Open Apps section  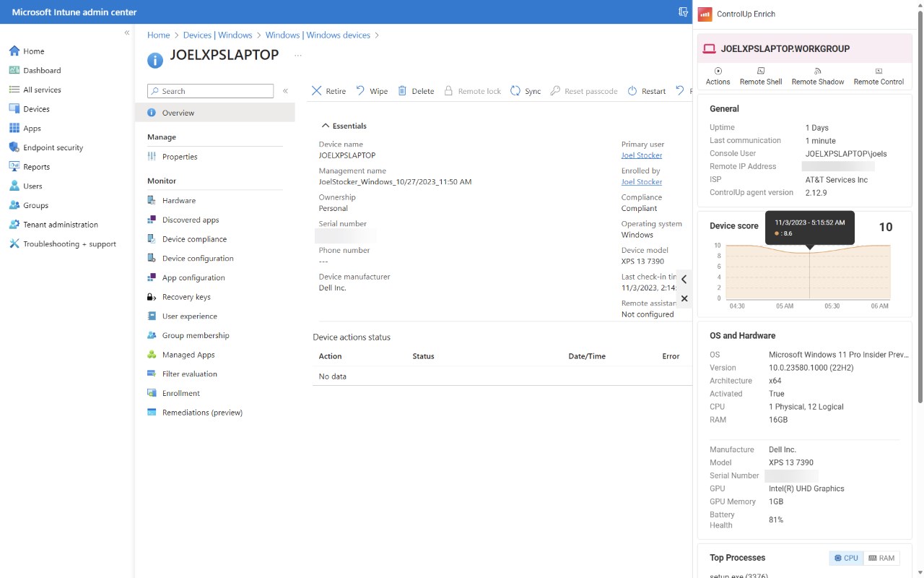[25, 128]
